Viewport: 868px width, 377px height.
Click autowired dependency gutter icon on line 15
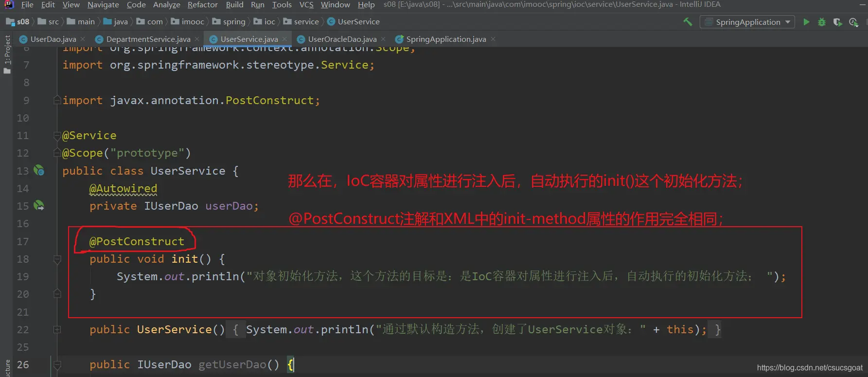coord(39,206)
